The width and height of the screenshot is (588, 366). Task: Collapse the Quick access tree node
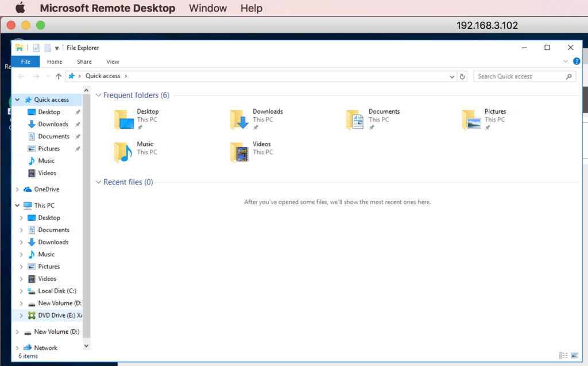(x=17, y=100)
